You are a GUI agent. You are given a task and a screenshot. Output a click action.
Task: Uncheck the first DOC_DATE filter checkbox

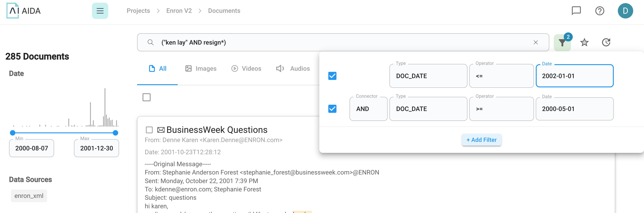click(332, 76)
